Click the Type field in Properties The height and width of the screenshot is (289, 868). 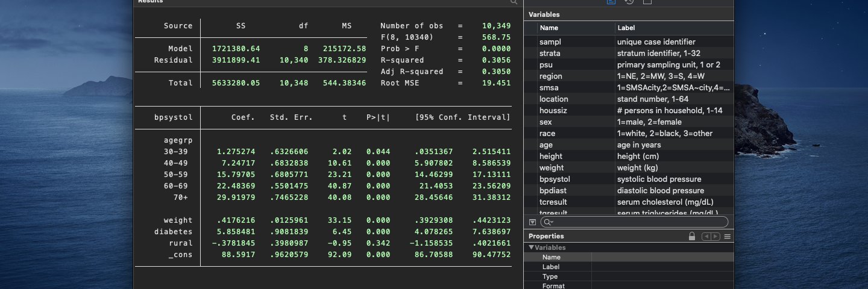pos(629,276)
